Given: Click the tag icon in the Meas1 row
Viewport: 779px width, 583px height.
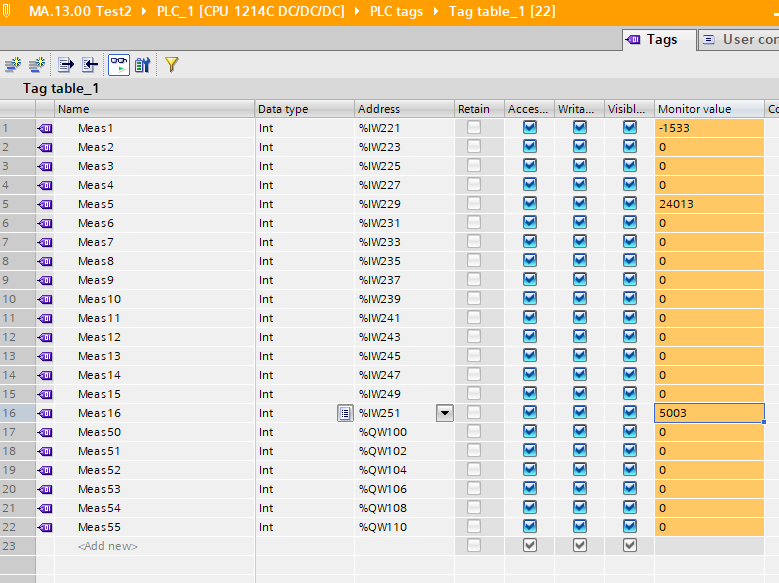Looking at the screenshot, I should (x=45, y=128).
